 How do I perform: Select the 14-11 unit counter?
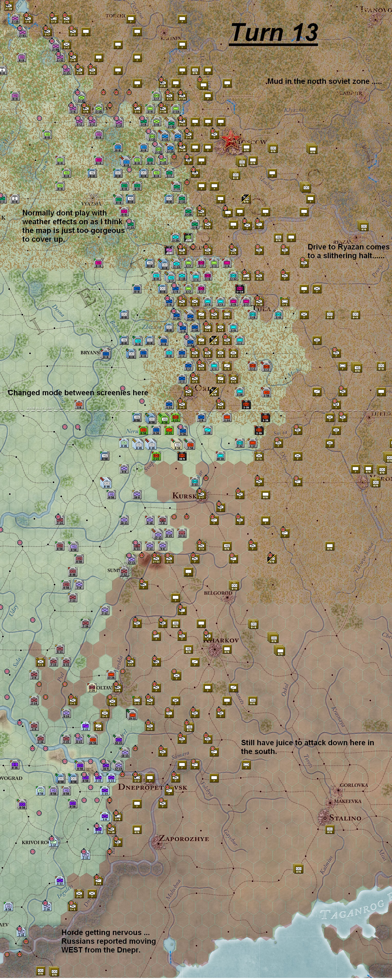pos(182,533)
